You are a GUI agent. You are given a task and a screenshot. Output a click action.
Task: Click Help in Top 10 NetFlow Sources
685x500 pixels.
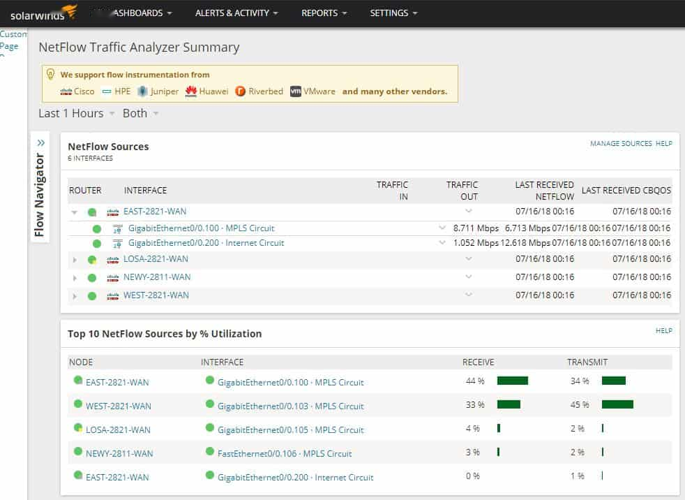point(663,331)
